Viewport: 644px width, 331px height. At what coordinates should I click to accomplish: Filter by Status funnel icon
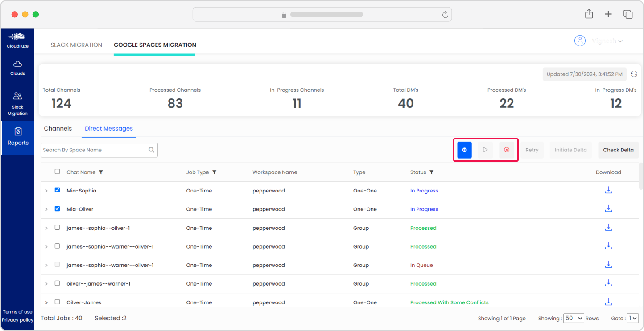[x=432, y=172]
